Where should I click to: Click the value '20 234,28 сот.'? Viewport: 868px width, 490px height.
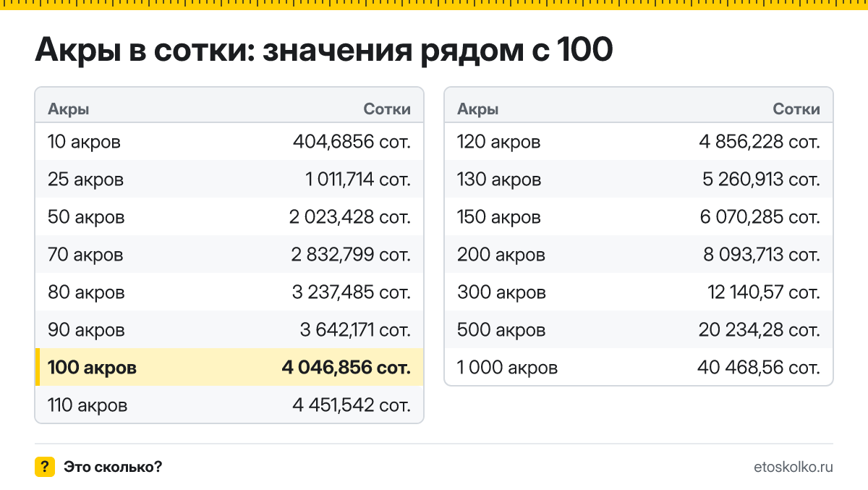(x=759, y=329)
